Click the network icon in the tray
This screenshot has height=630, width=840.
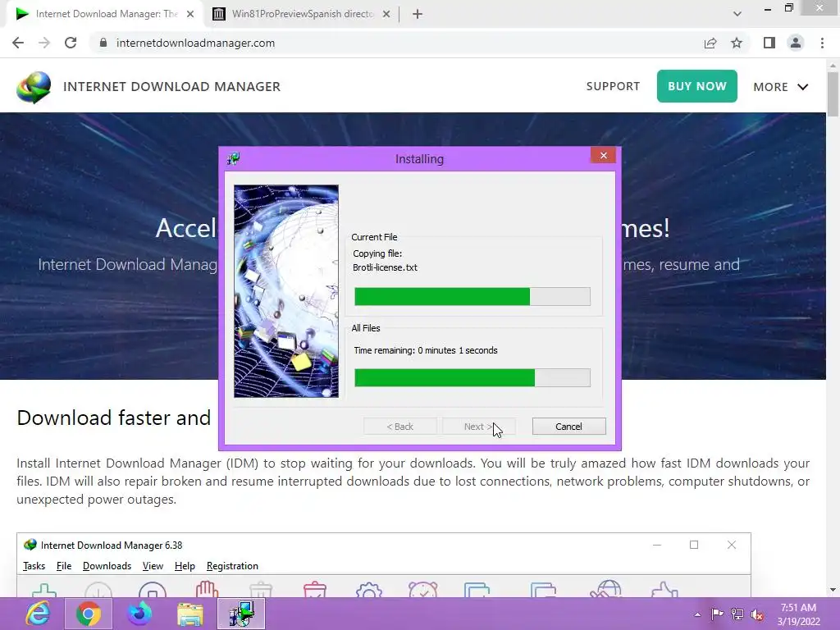point(737,614)
